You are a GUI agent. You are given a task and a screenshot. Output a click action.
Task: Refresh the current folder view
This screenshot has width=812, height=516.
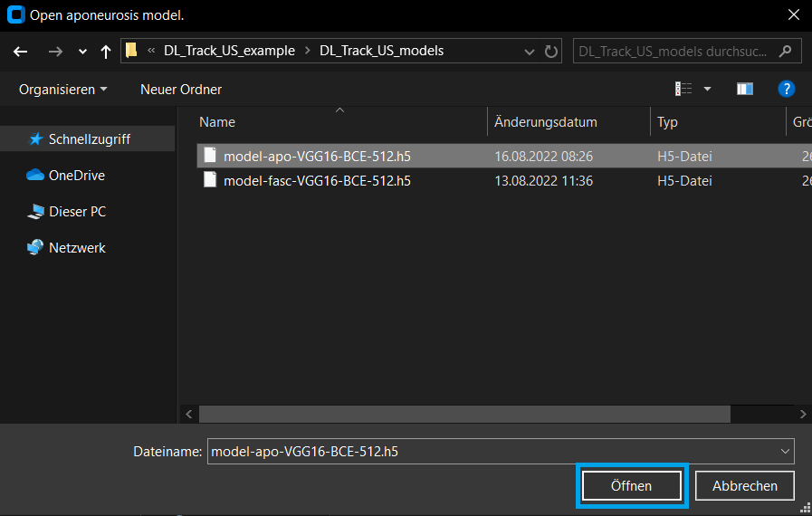(x=551, y=52)
